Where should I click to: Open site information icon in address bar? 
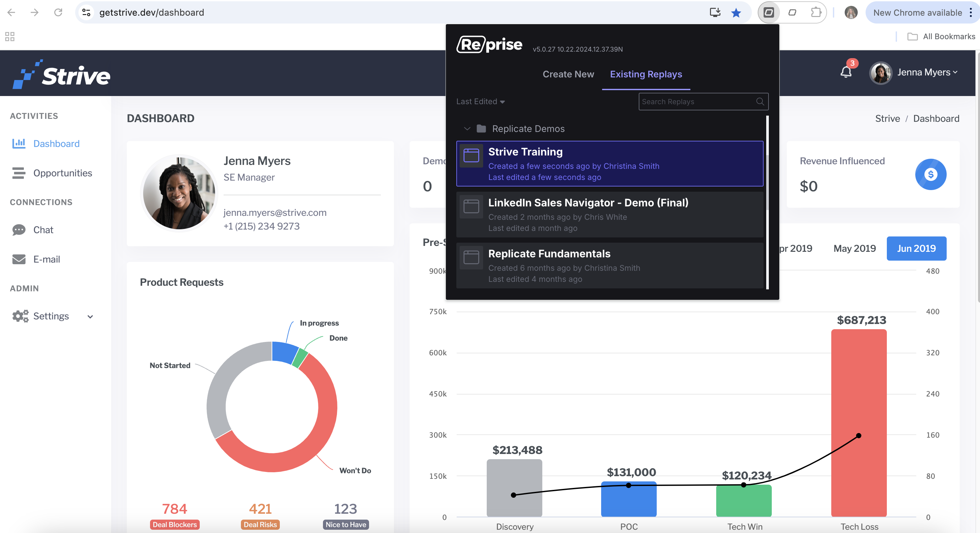pyautogui.click(x=86, y=12)
